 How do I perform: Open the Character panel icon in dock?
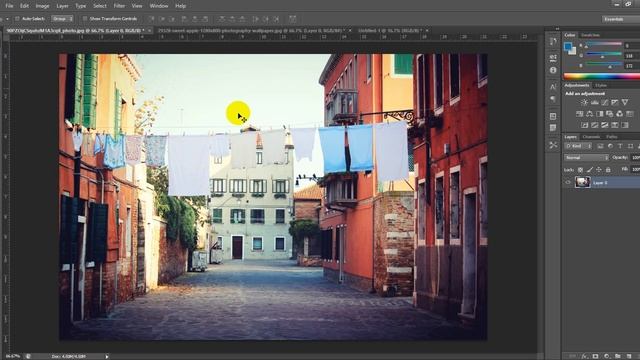(x=553, y=87)
